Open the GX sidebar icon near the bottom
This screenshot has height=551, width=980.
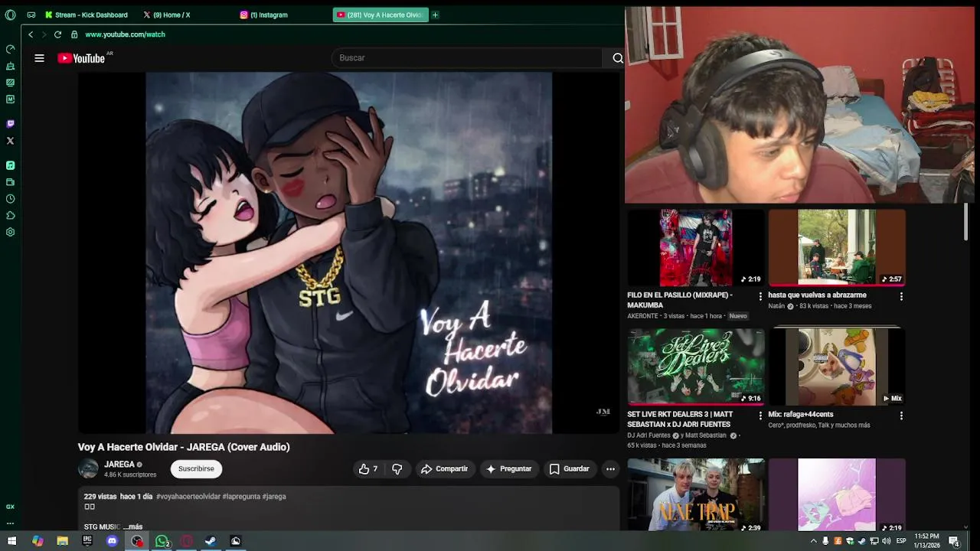coord(10,507)
